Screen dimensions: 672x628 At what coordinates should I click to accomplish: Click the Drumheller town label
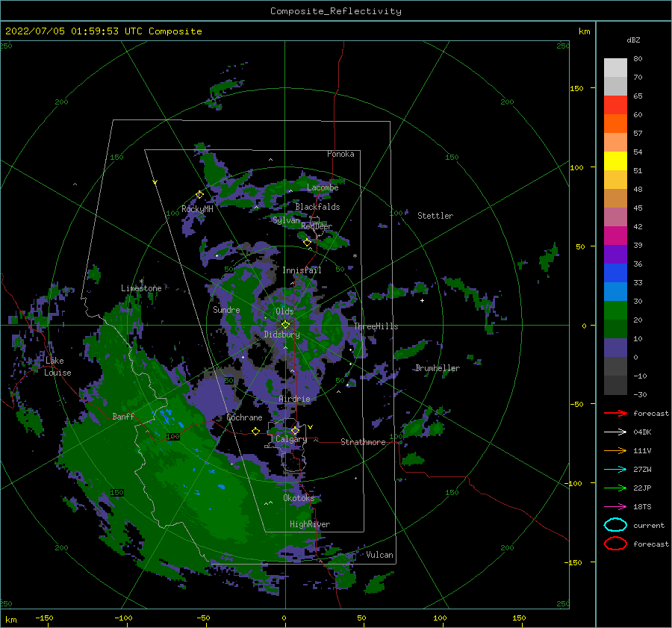coord(438,368)
